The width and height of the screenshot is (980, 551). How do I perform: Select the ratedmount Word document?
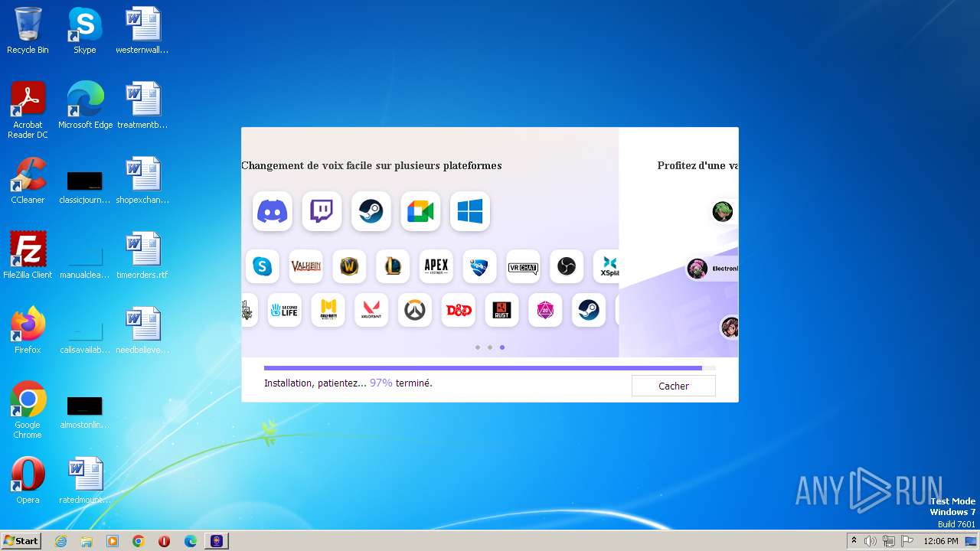click(85, 481)
